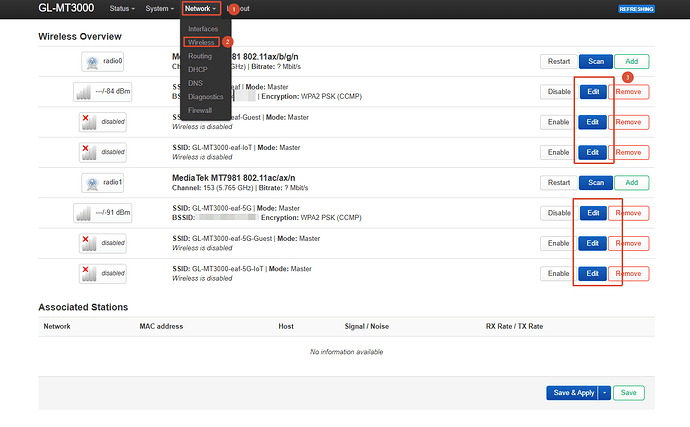Image resolution: width=690 pixels, height=427 pixels.
Task: Enable the GL-MT3000-eaf-IoT wireless network
Action: coord(558,152)
